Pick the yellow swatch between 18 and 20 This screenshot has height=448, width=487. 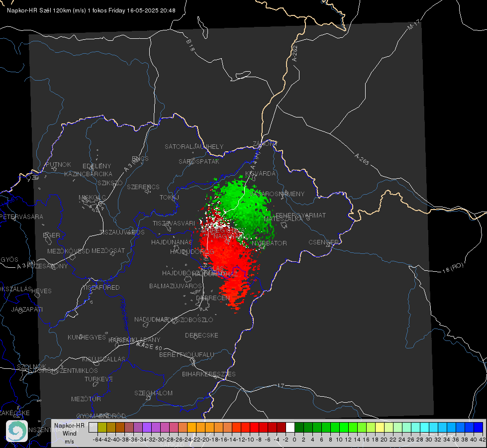pyautogui.click(x=380, y=427)
